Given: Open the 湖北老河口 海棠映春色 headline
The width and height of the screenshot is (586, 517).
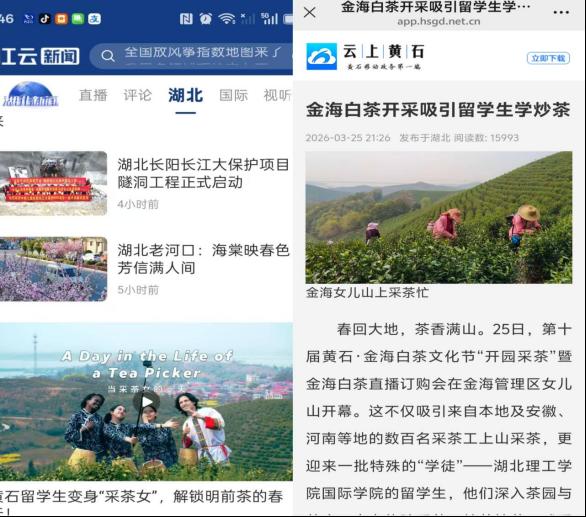Looking at the screenshot, I should coord(203,259).
